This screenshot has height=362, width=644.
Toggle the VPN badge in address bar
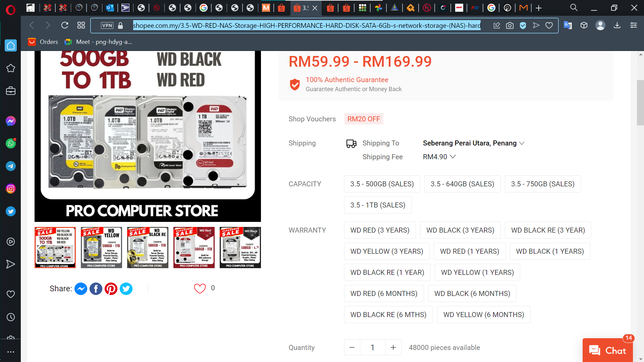pyautogui.click(x=107, y=25)
